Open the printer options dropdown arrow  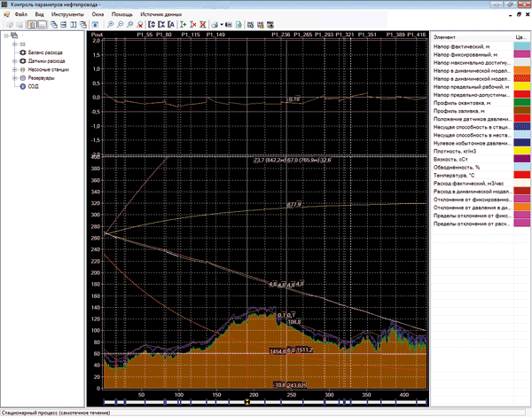[222, 25]
